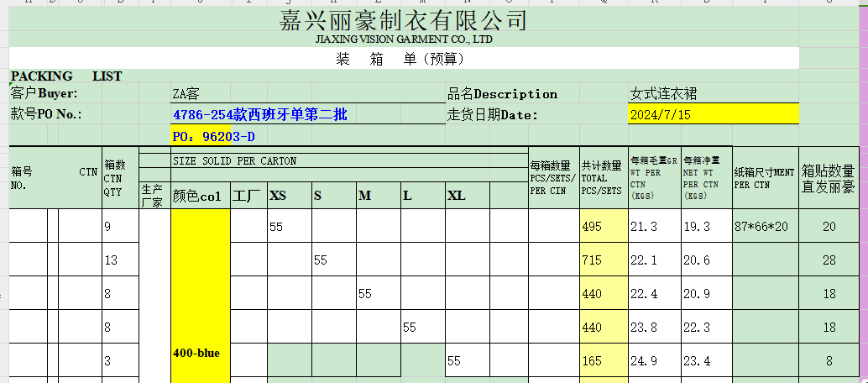Click the SIZE SOLID PER CARTON header

click(234, 160)
